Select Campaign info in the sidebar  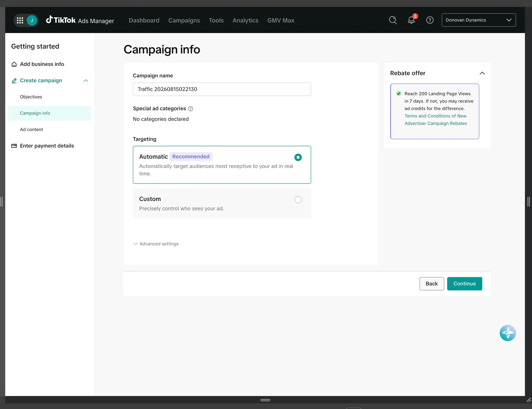click(x=50, y=113)
